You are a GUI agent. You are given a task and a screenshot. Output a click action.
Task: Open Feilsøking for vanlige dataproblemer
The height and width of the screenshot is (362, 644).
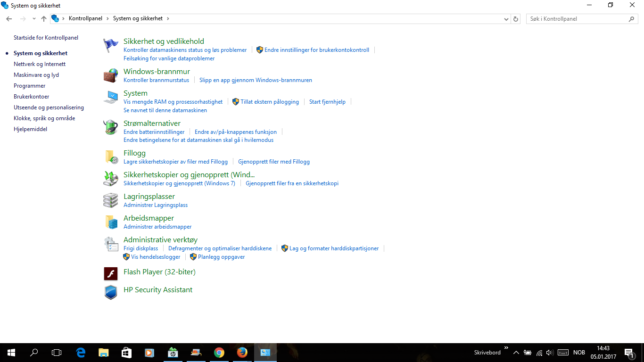click(x=169, y=58)
